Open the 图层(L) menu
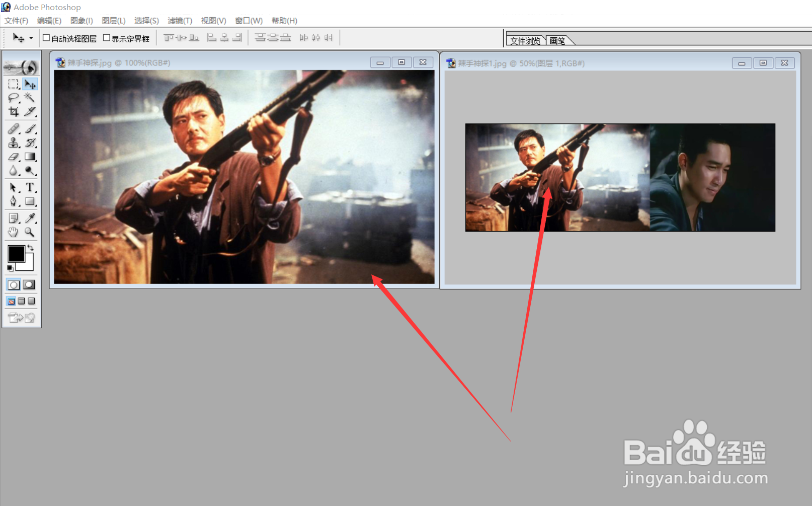 click(113, 21)
